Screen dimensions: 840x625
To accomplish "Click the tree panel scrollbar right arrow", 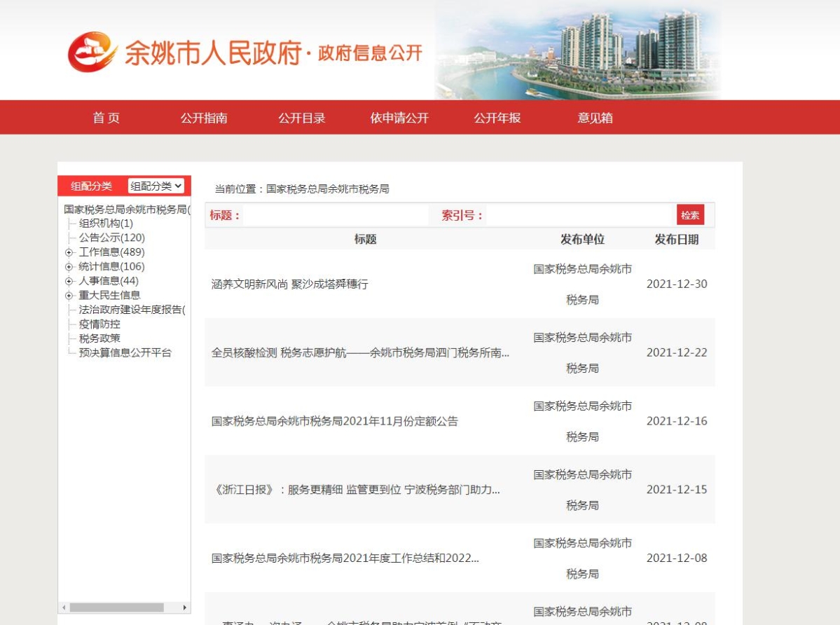I will pyautogui.click(x=185, y=607).
